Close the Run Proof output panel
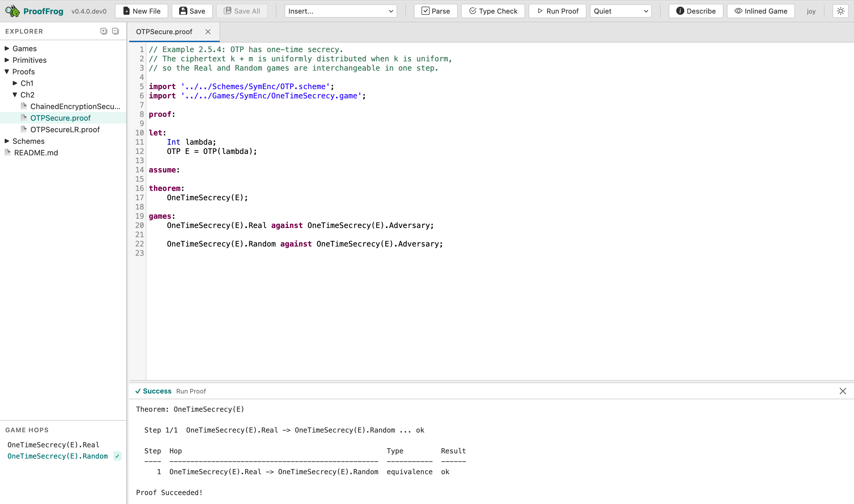 pos(842,391)
